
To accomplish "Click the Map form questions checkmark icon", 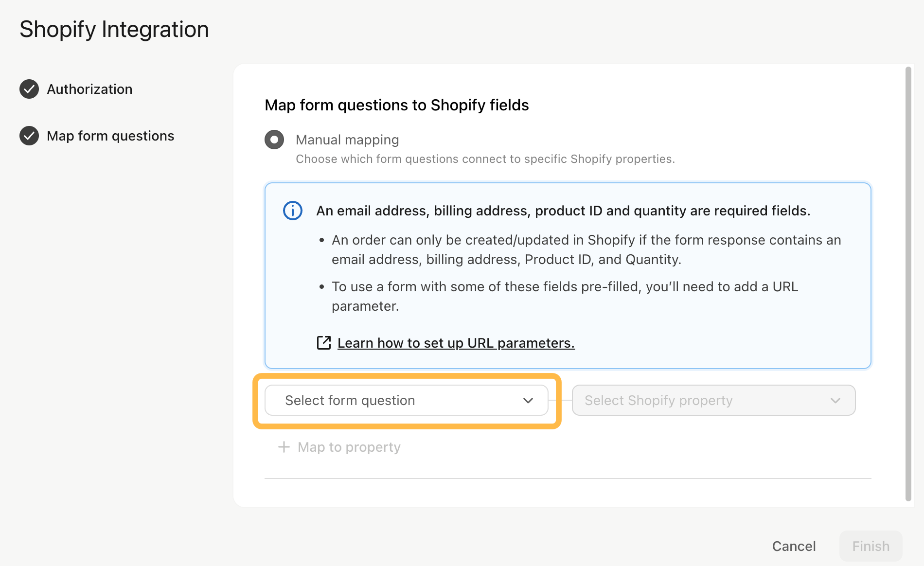I will coord(29,136).
